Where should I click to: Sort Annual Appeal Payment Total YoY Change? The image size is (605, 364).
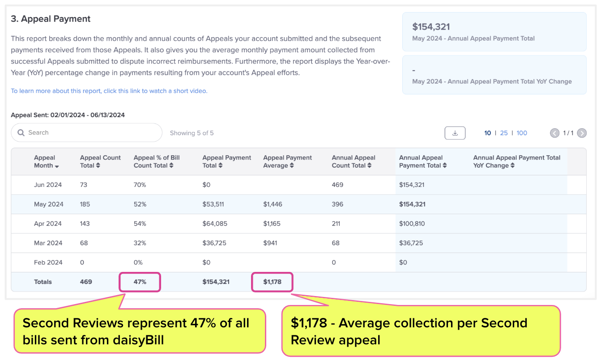click(512, 165)
